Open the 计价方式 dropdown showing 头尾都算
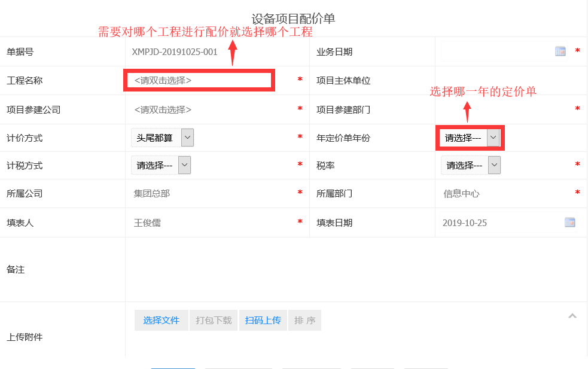588x369 pixels. click(162, 138)
